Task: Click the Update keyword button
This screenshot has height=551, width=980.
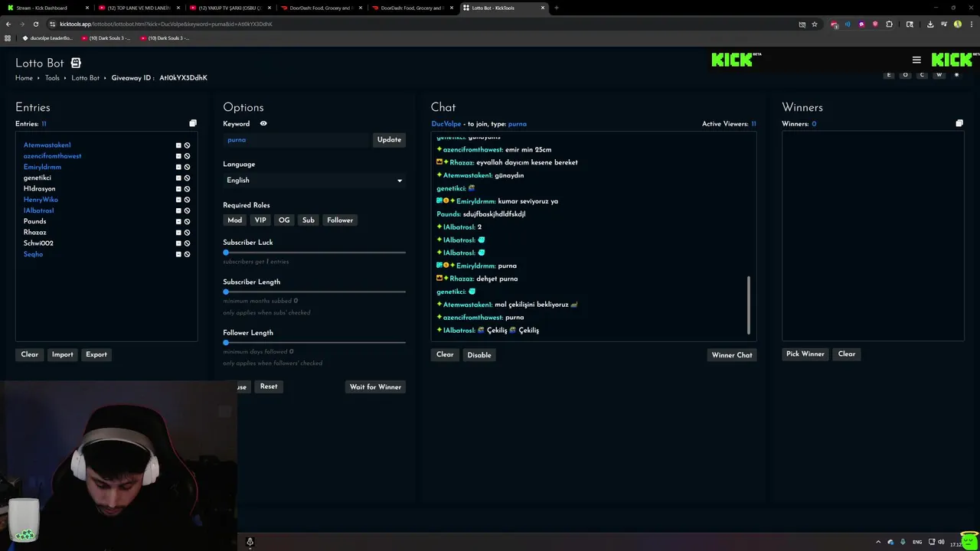Action: pos(389,140)
